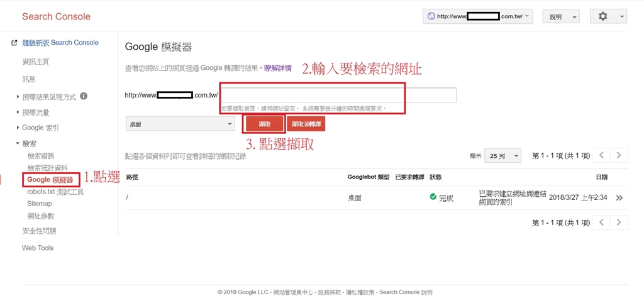Go to previous page in top pager

point(602,156)
